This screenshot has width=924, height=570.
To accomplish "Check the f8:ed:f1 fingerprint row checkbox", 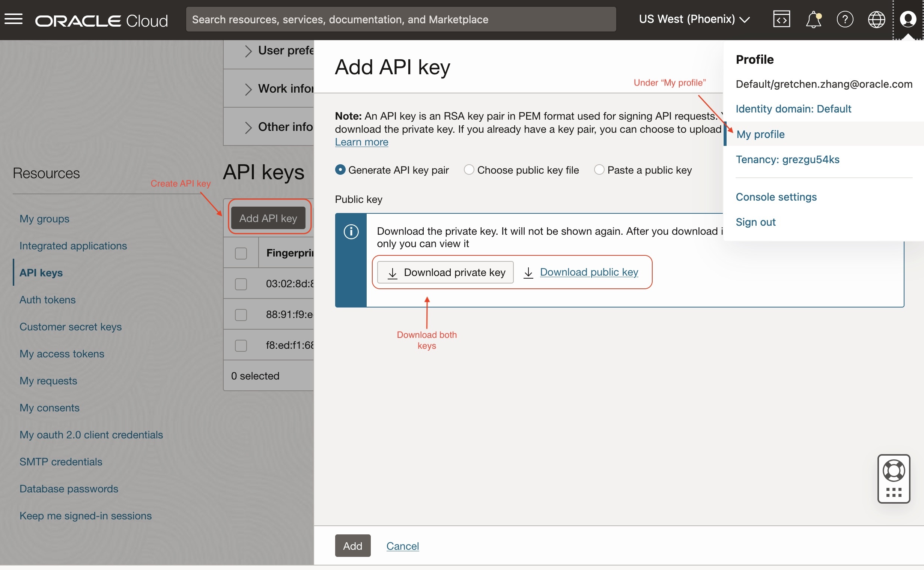I will point(241,346).
